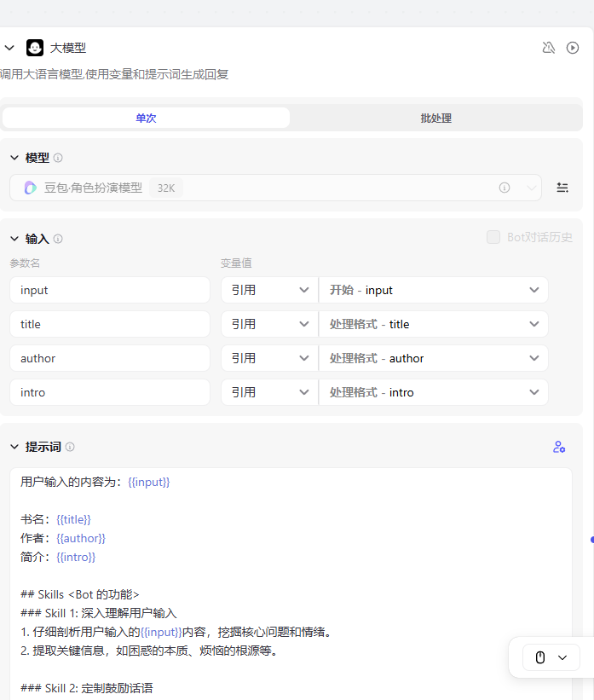Viewport: 594px width, 700px height.
Task: Click the mouse mode icon at bottom right
Action: 540,657
